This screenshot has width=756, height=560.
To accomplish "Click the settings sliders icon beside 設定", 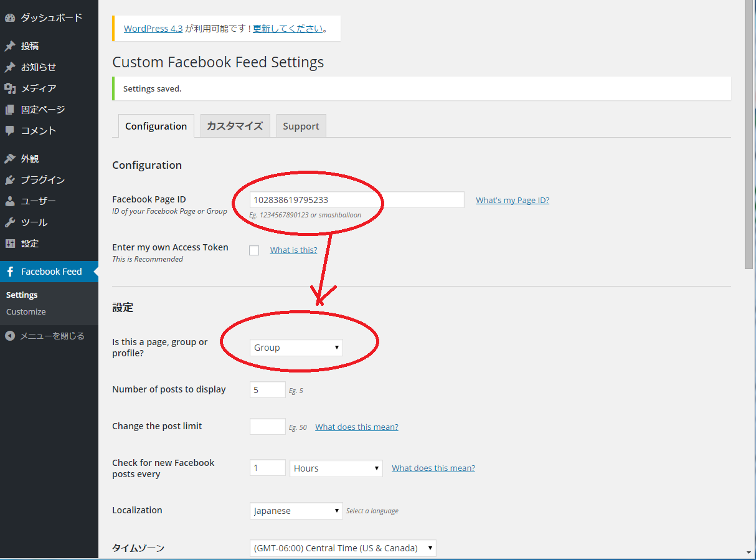I will coord(10,244).
